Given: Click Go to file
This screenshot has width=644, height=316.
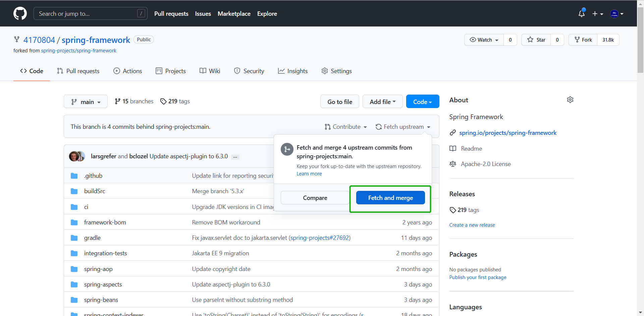Looking at the screenshot, I should click(340, 101).
